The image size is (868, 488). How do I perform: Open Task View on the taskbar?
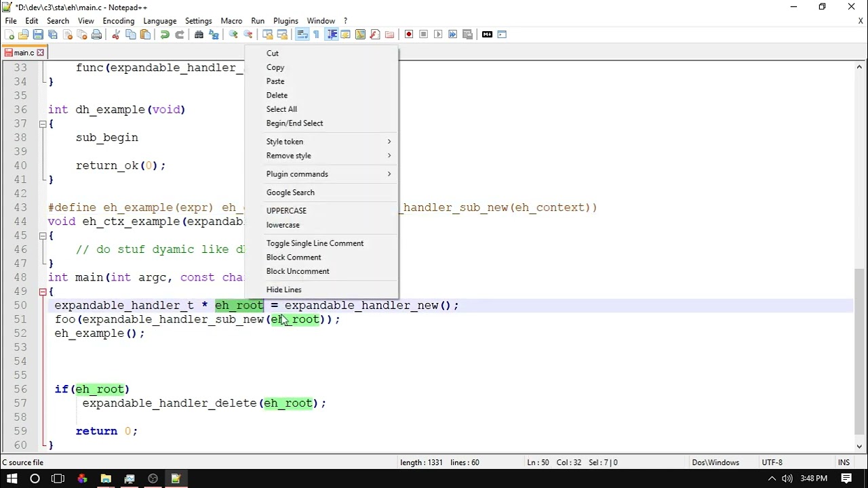(x=58, y=479)
